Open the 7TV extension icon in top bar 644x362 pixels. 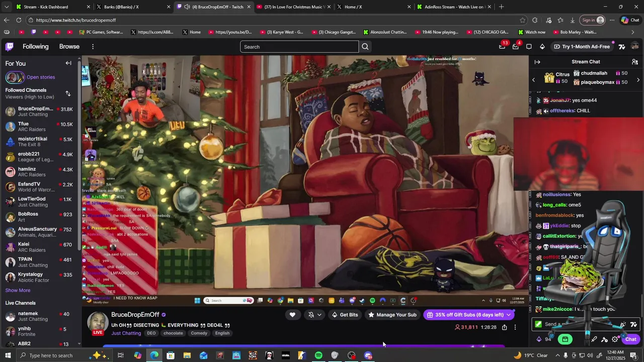point(622,47)
